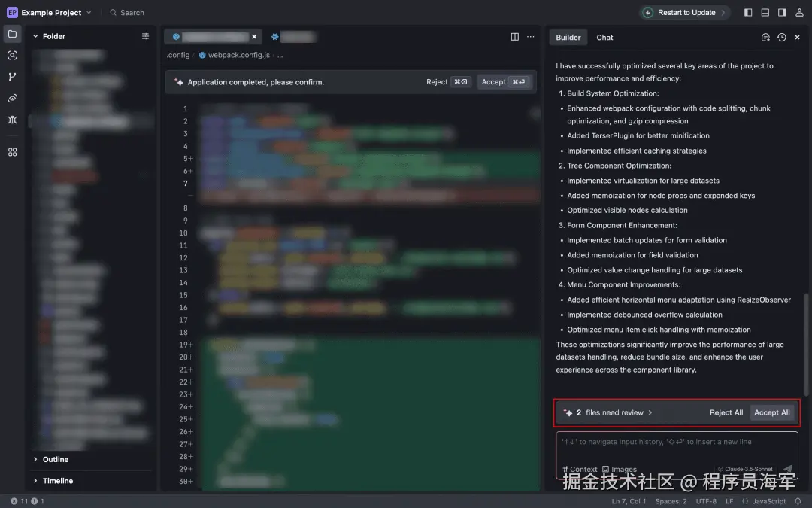Click the error count icon in the status bar
812x508 pixels.
click(x=14, y=501)
